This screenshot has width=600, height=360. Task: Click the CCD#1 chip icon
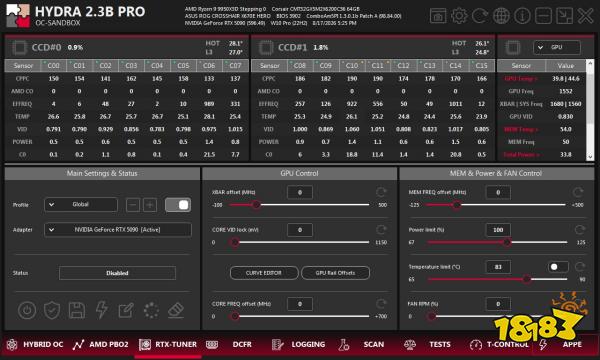point(266,47)
